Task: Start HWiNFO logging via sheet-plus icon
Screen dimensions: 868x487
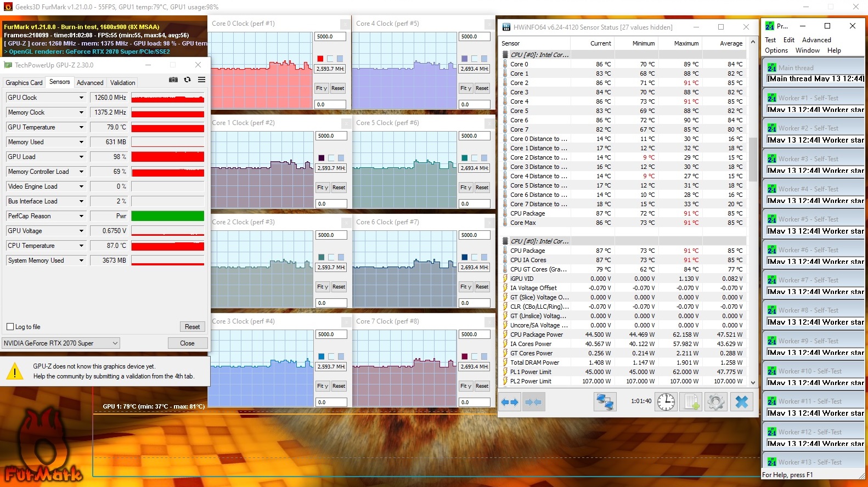Action: [691, 402]
